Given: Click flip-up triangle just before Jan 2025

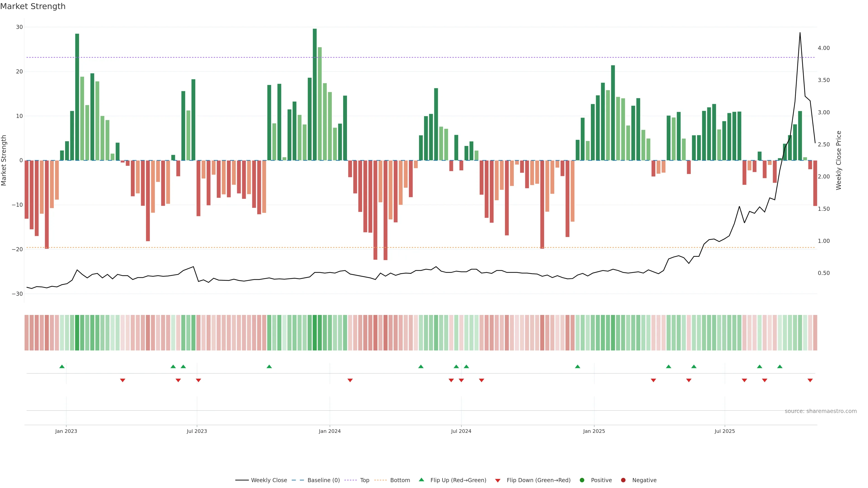Looking at the screenshot, I should coord(578,366).
